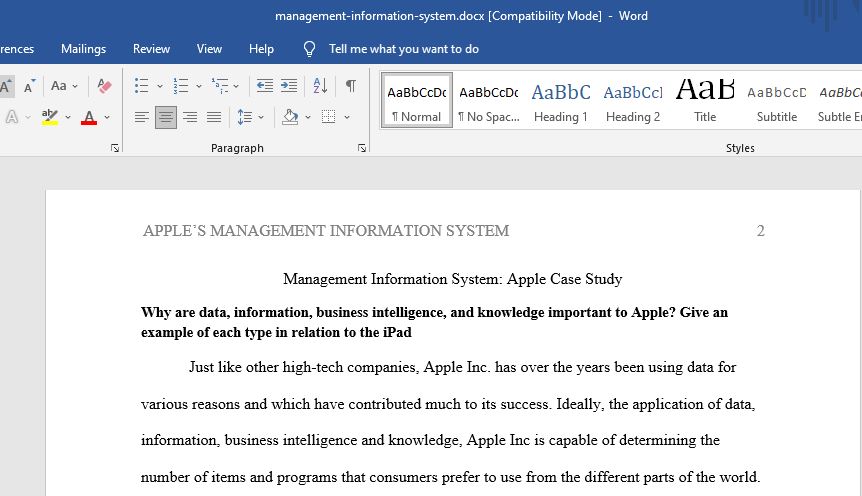The height and width of the screenshot is (496, 862).
Task: Click the line starting 'Just like other high-tech'
Action: pyautogui.click(x=462, y=367)
